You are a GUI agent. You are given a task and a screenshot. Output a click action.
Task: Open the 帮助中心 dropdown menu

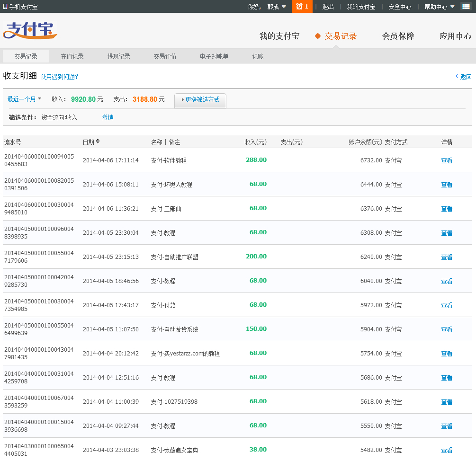(439, 7)
